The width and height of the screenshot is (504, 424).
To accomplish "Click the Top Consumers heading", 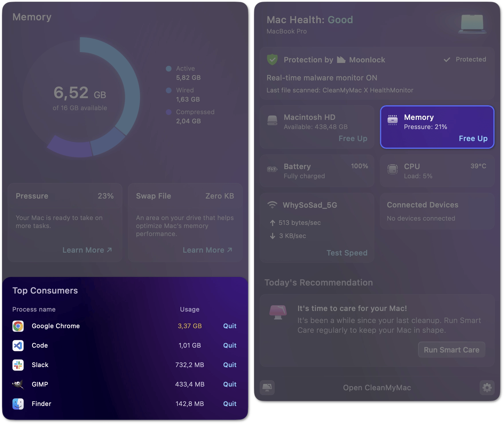I will [45, 291].
